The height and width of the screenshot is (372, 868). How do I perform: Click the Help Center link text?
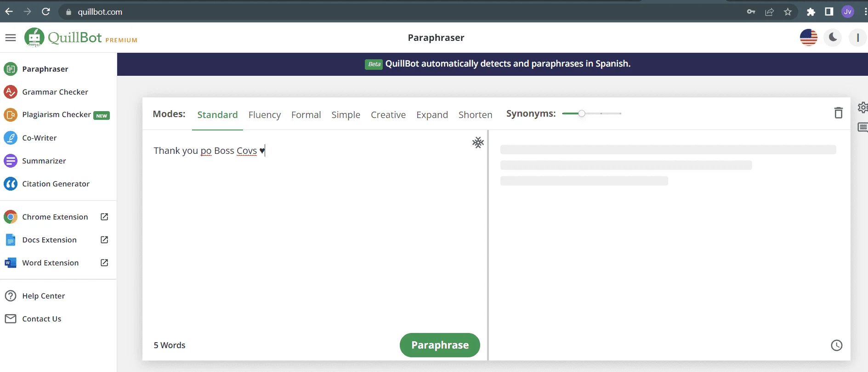click(x=44, y=296)
